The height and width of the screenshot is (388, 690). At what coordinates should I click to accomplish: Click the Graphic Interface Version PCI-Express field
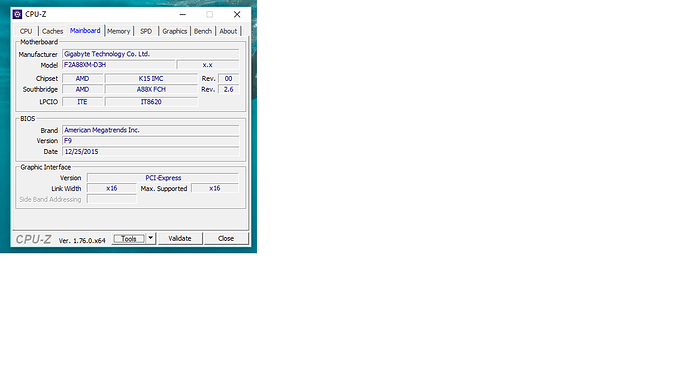click(163, 178)
